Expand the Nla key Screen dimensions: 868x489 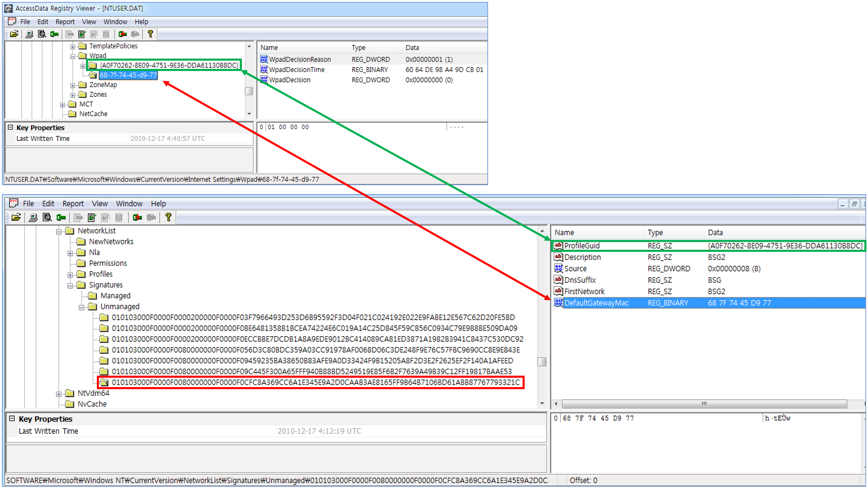tap(70, 253)
